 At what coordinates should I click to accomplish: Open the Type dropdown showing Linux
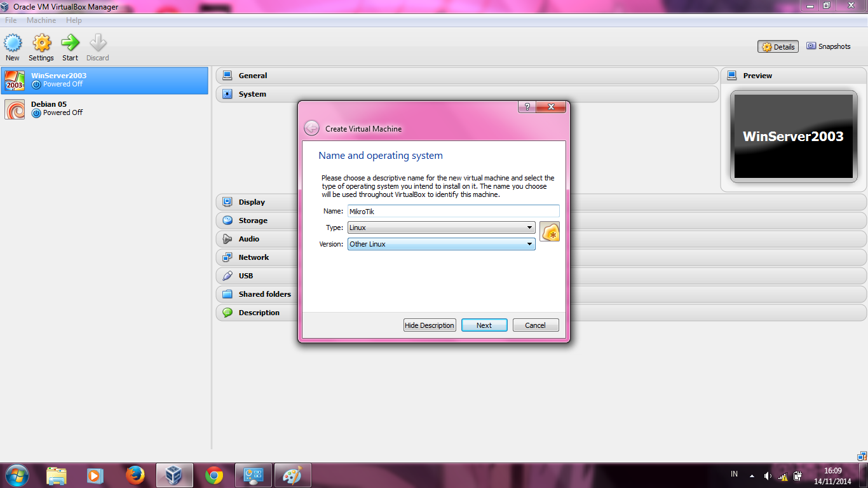point(441,227)
